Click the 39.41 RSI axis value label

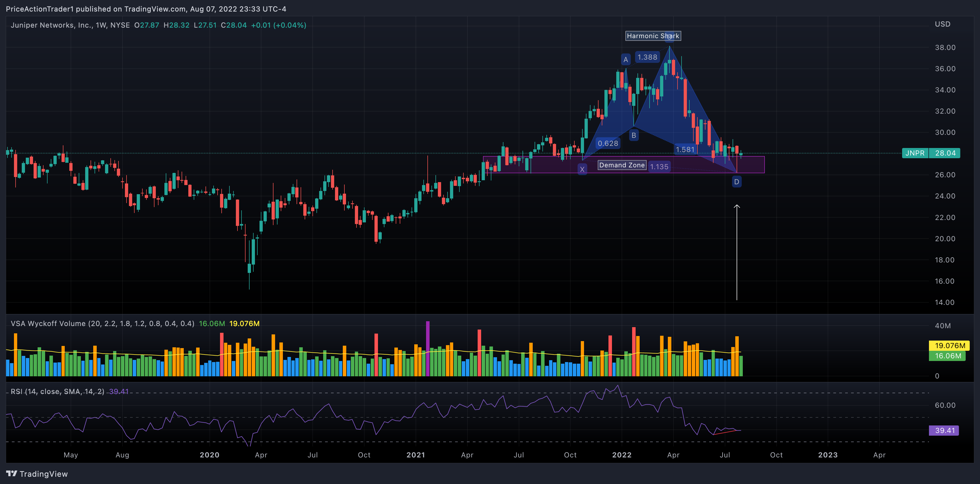pos(944,430)
